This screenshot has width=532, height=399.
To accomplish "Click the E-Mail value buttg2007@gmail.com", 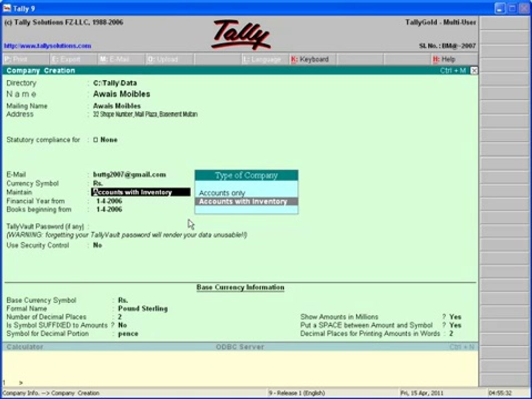I will tap(129, 175).
